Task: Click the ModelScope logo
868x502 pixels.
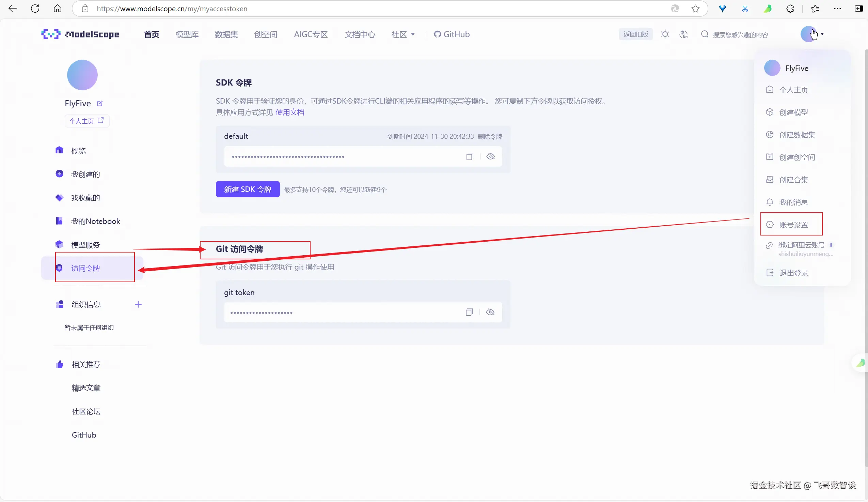Action: 80,34
